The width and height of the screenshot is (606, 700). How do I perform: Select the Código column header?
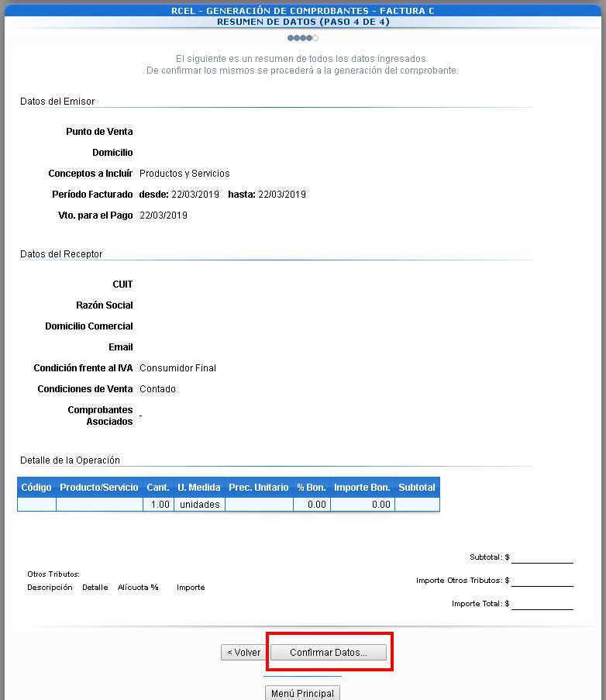click(36, 488)
